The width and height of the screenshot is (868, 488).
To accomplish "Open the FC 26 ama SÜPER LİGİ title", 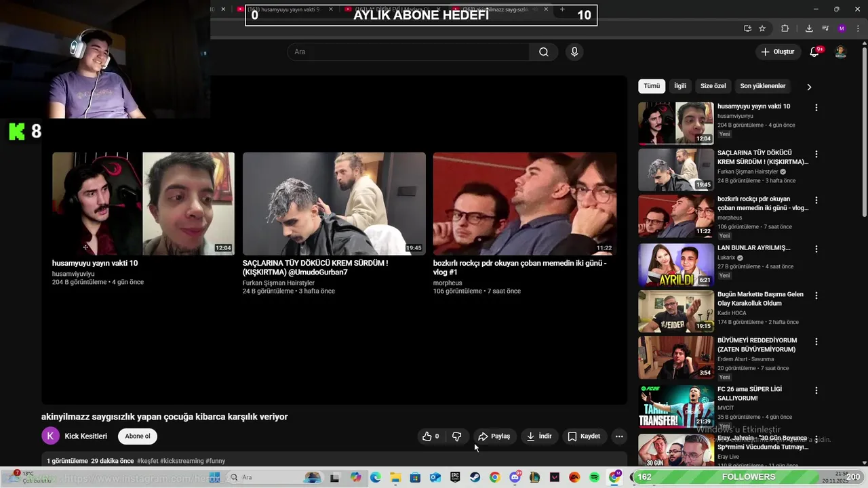I will click(x=749, y=394).
